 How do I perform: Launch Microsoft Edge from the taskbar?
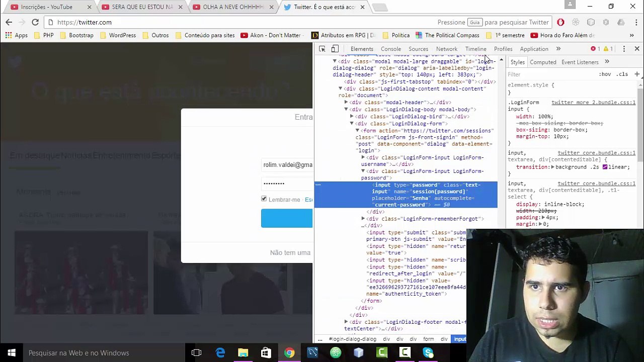[220, 352]
